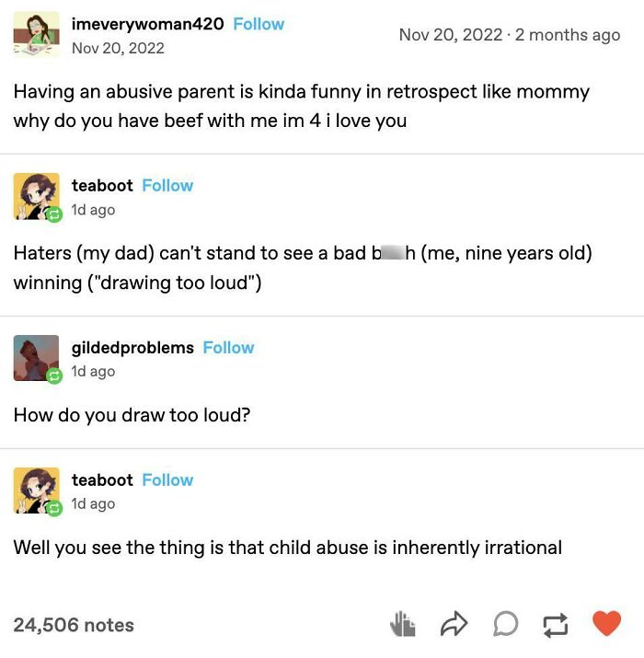Open teaboot's avatar on first reblog
This screenshot has height=658, width=644.
pyautogui.click(x=37, y=197)
